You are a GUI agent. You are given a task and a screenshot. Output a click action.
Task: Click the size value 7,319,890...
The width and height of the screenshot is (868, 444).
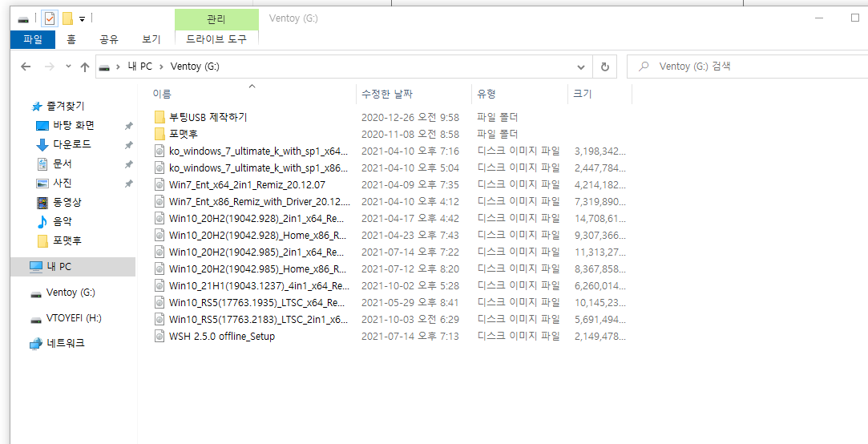(600, 201)
